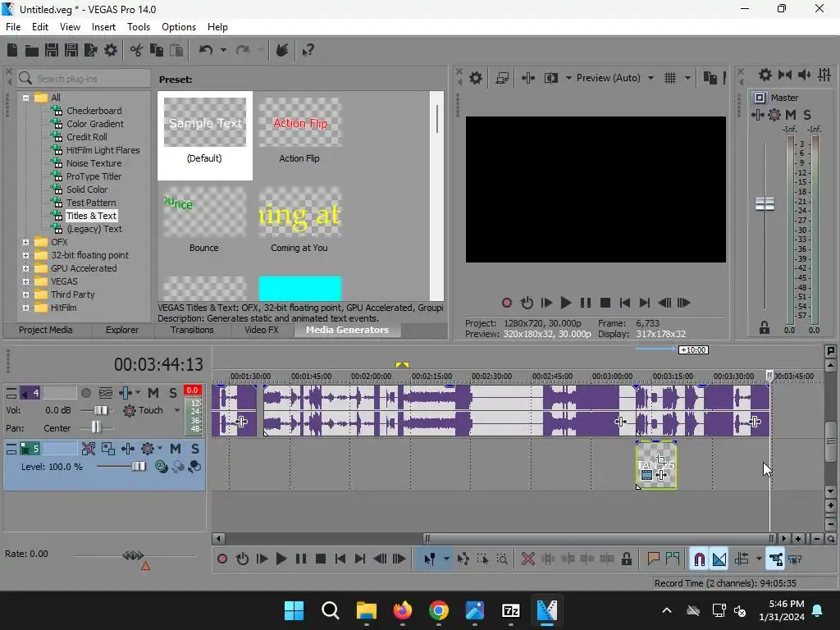Image resolution: width=840 pixels, height=630 pixels.
Task: Click the Overlays grid icon in preview
Action: coord(669,78)
